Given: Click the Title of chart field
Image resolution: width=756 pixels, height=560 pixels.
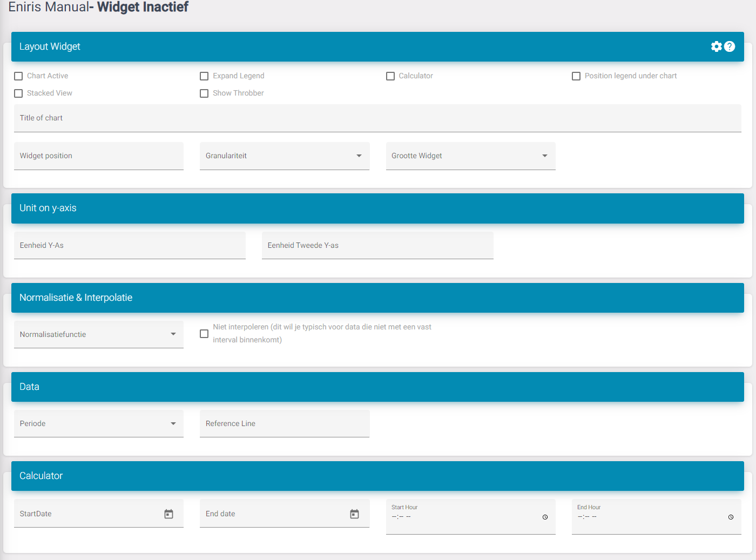Looking at the screenshot, I should (377, 118).
